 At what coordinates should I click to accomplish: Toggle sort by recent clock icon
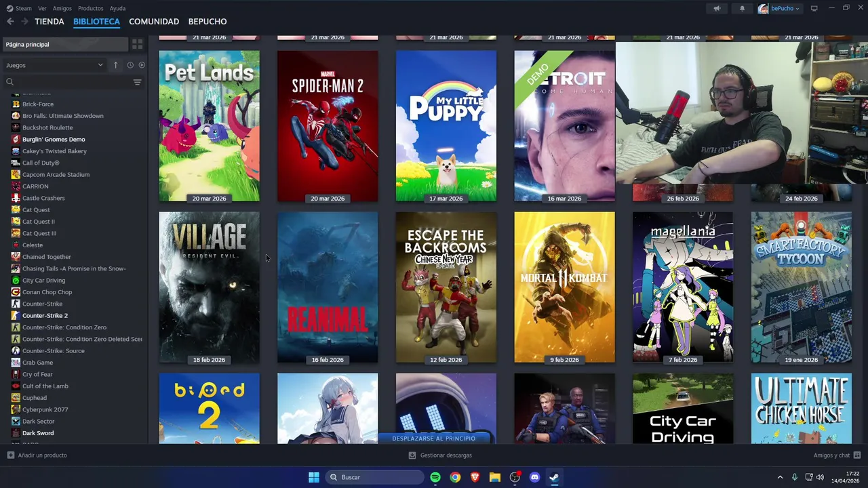tap(130, 65)
